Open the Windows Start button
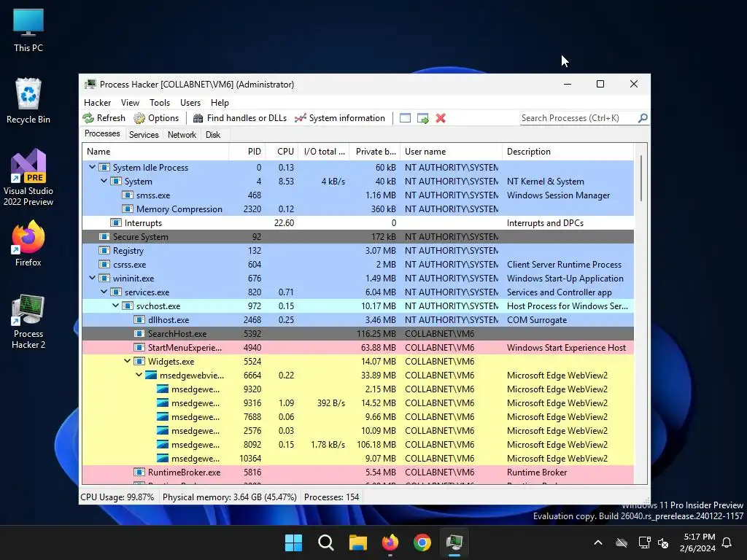The image size is (747, 560). point(293,542)
